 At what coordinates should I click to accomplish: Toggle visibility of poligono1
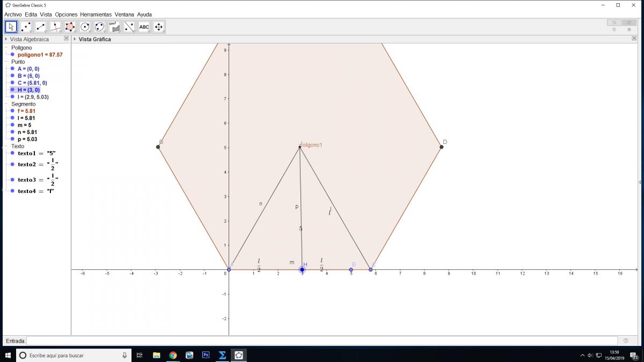pyautogui.click(x=12, y=55)
